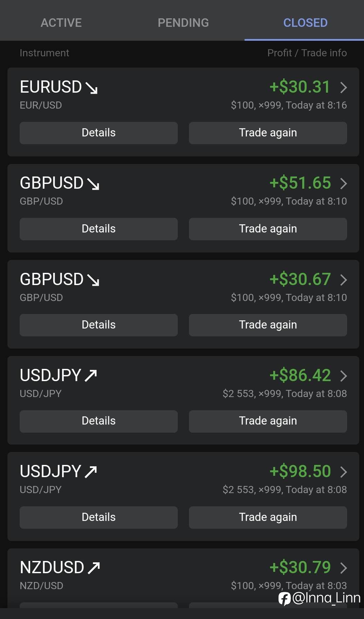The image size is (364, 619).
Task: Expand the EURUSD +$30.31 trade chevron
Action: [344, 87]
